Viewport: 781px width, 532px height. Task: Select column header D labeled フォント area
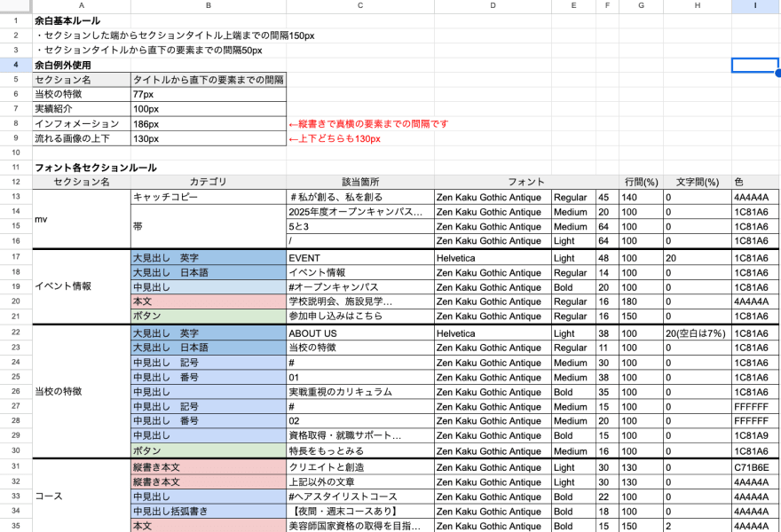492,7
